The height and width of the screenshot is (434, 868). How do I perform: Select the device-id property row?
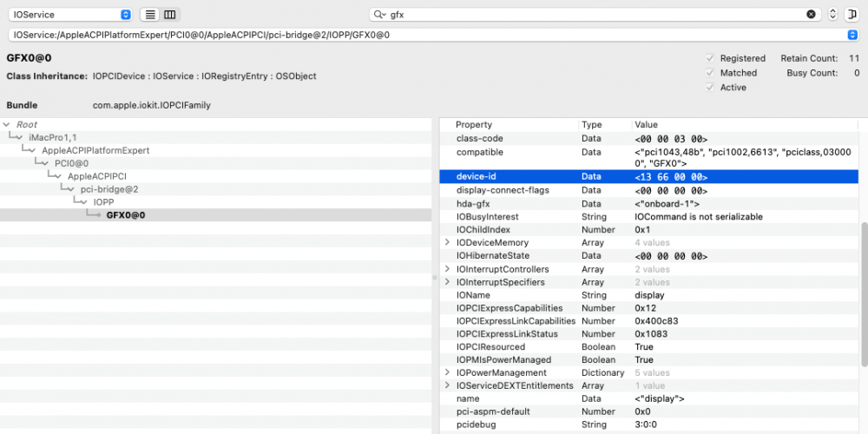point(648,177)
